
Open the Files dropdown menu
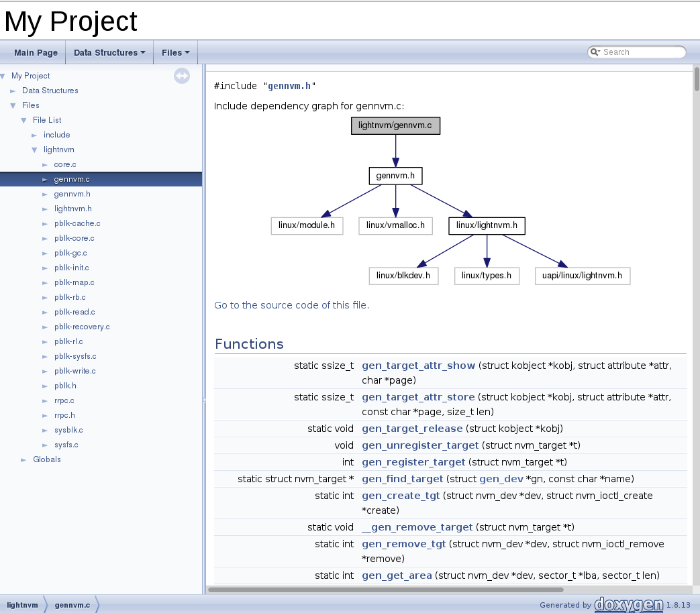(x=175, y=52)
